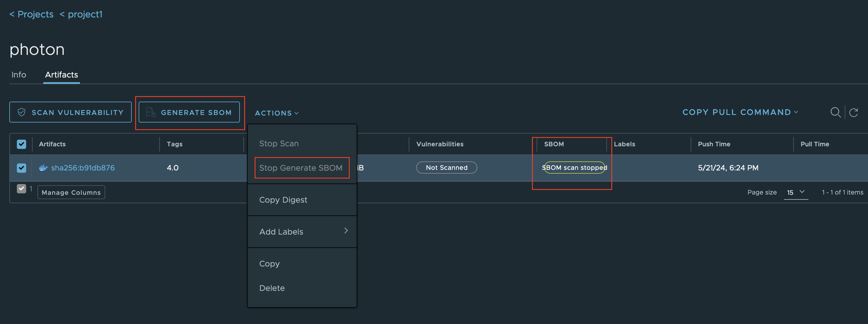Toggle the select-all artifacts checkbox
Viewport: 868px width, 324px height.
click(x=21, y=144)
